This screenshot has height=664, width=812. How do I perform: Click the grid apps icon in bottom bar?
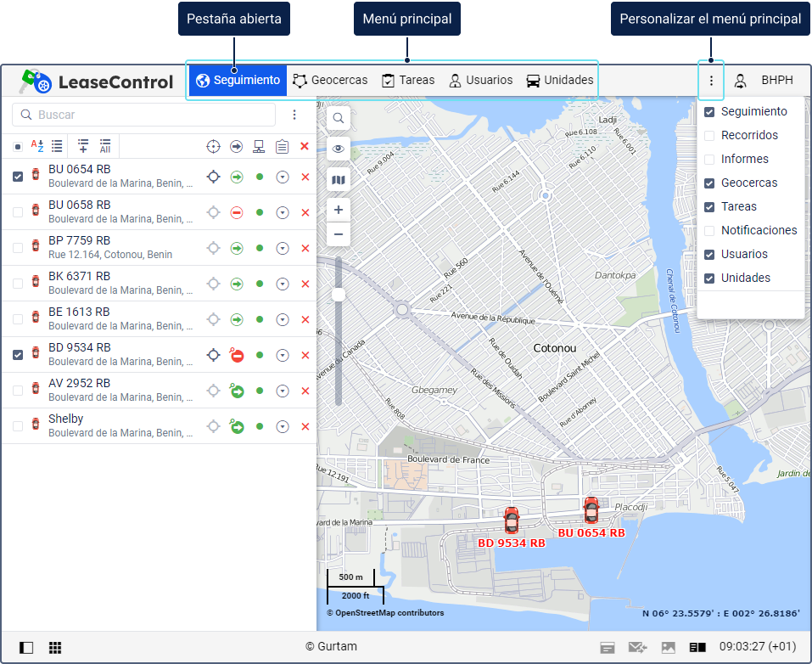click(55, 647)
